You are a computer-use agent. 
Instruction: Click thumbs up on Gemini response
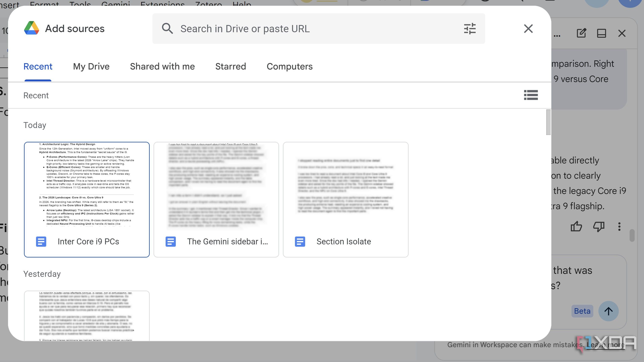pyautogui.click(x=576, y=227)
